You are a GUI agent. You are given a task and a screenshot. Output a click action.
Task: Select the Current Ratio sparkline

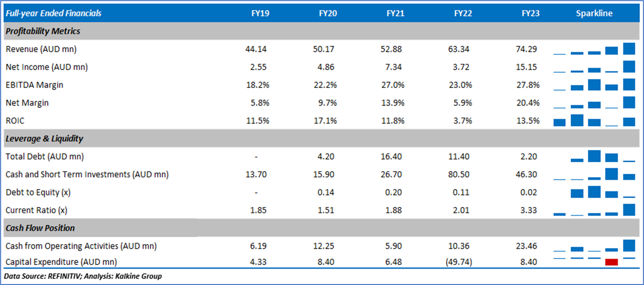pos(594,210)
